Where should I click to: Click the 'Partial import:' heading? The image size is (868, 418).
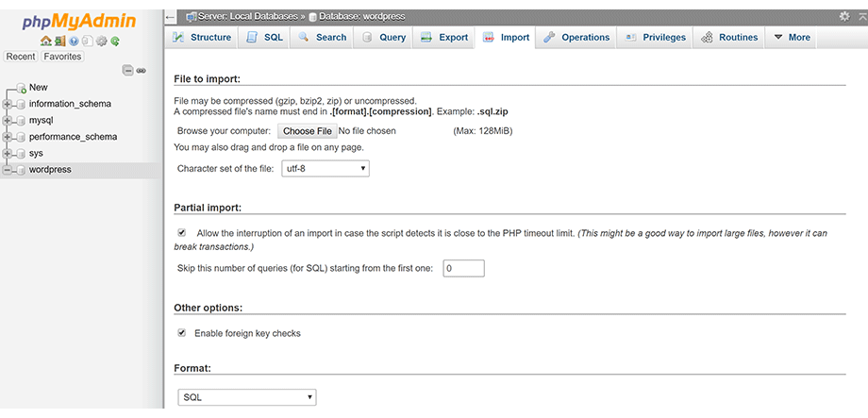click(x=208, y=209)
